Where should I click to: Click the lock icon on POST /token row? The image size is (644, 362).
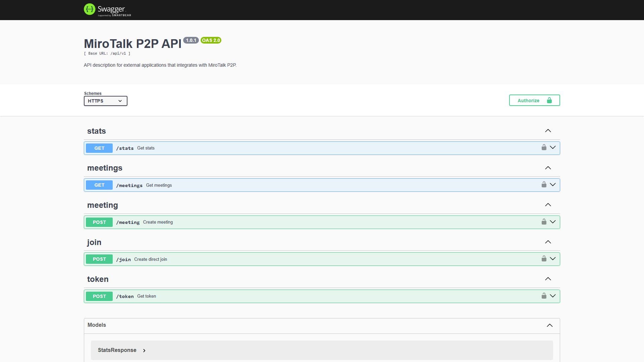[x=544, y=296]
